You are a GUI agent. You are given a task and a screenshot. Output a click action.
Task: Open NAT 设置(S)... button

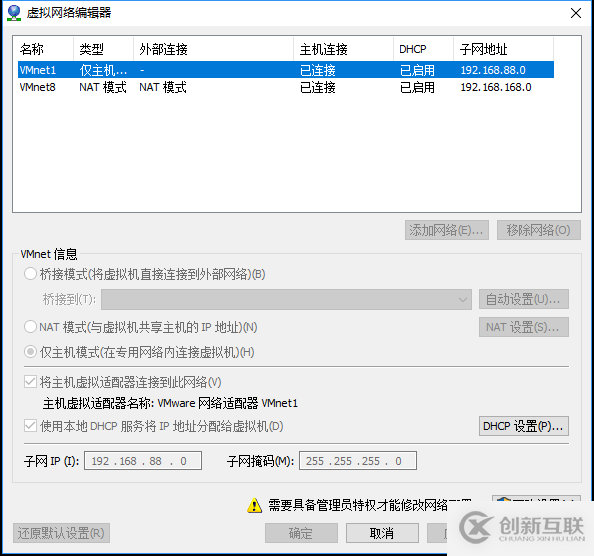524,327
